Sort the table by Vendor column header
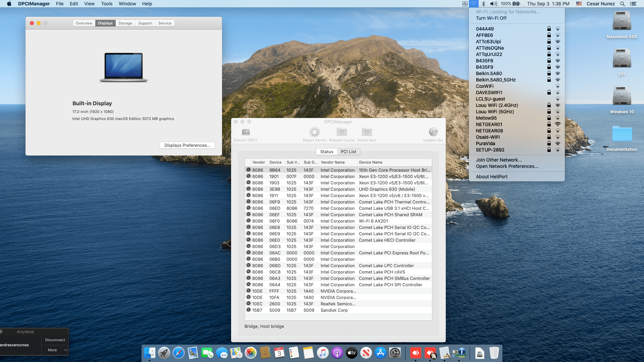The height and width of the screenshot is (362, 644). [259, 162]
